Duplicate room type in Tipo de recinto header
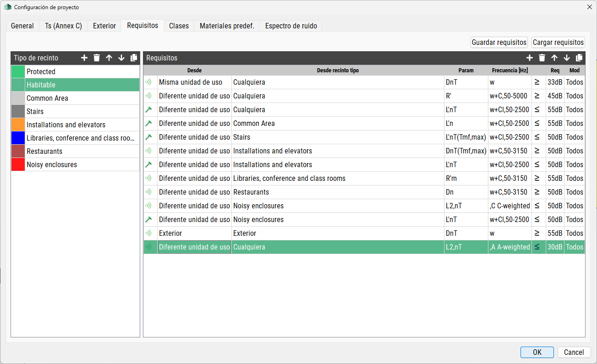The image size is (597, 364). (134, 58)
